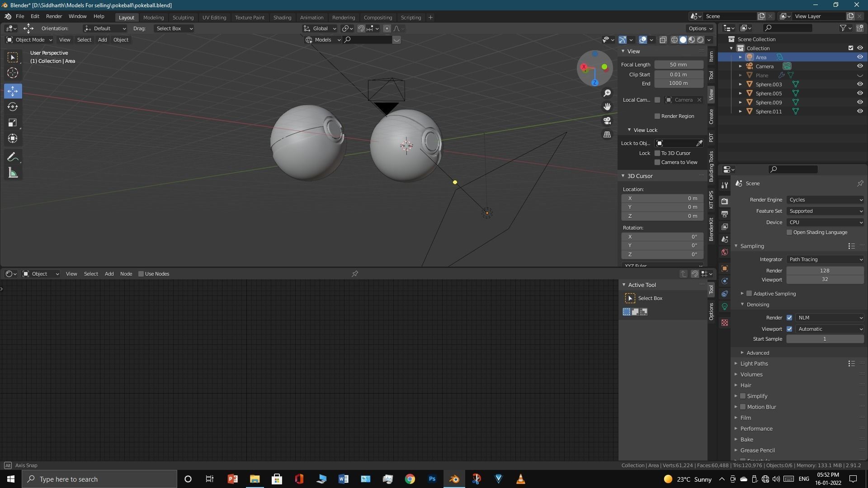The width and height of the screenshot is (868, 488).
Task: Activate the Move tool
Action: [13, 91]
